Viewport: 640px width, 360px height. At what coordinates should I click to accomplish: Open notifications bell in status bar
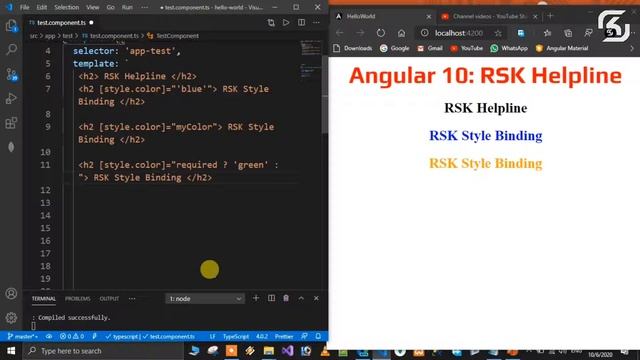click(x=318, y=336)
